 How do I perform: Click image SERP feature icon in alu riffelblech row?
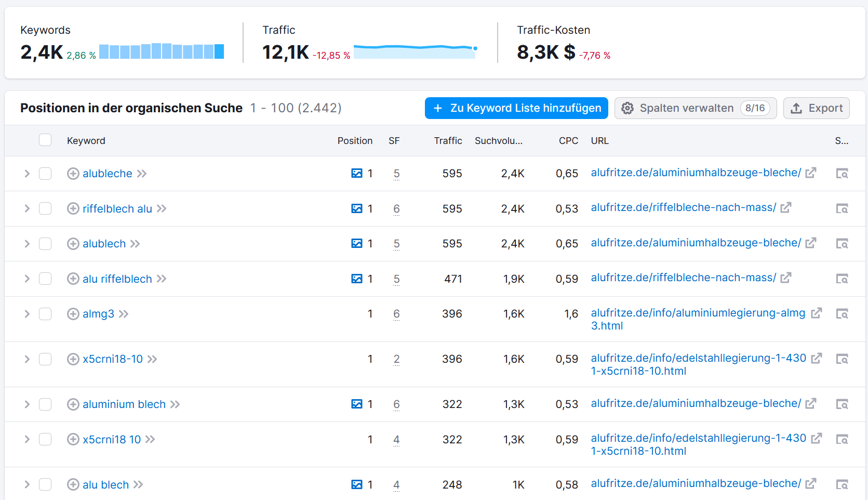(357, 279)
